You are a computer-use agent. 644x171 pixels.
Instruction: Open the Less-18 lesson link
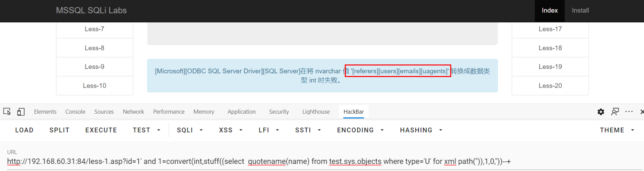pyautogui.click(x=550, y=48)
